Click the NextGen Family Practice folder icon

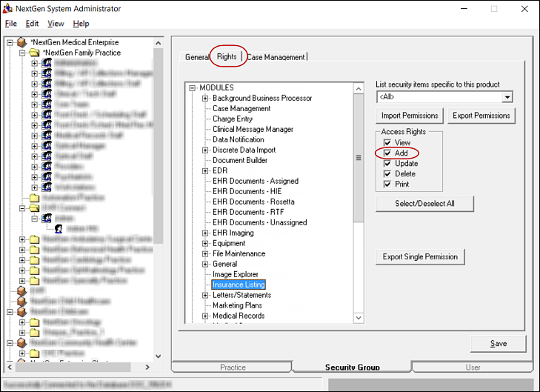pos(34,53)
